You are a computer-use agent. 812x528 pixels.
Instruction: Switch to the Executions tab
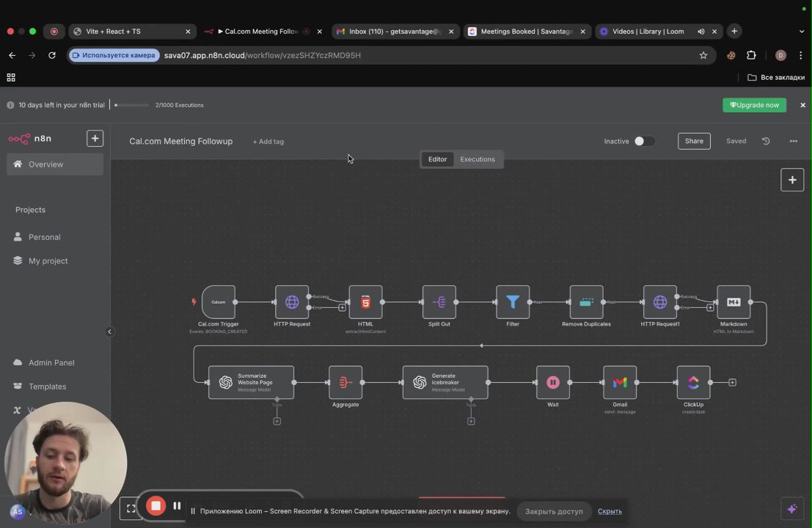(478, 159)
